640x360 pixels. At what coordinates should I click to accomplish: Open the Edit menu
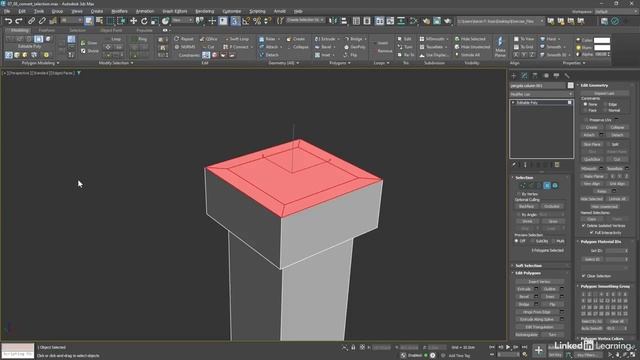pos(22,11)
